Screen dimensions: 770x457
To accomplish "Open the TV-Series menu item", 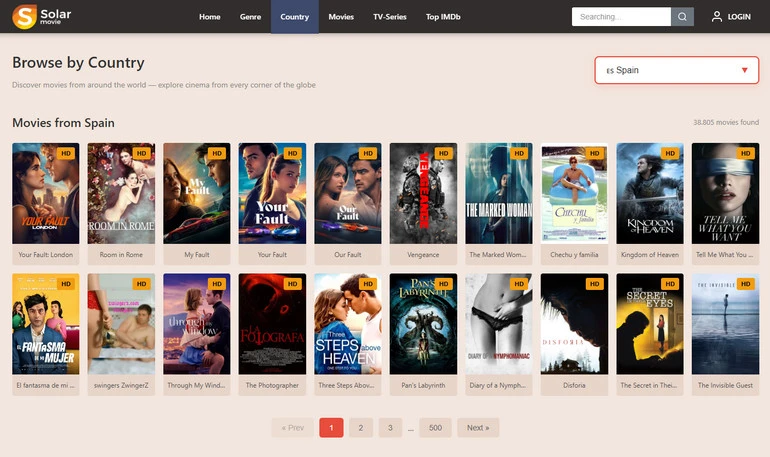I will [390, 17].
